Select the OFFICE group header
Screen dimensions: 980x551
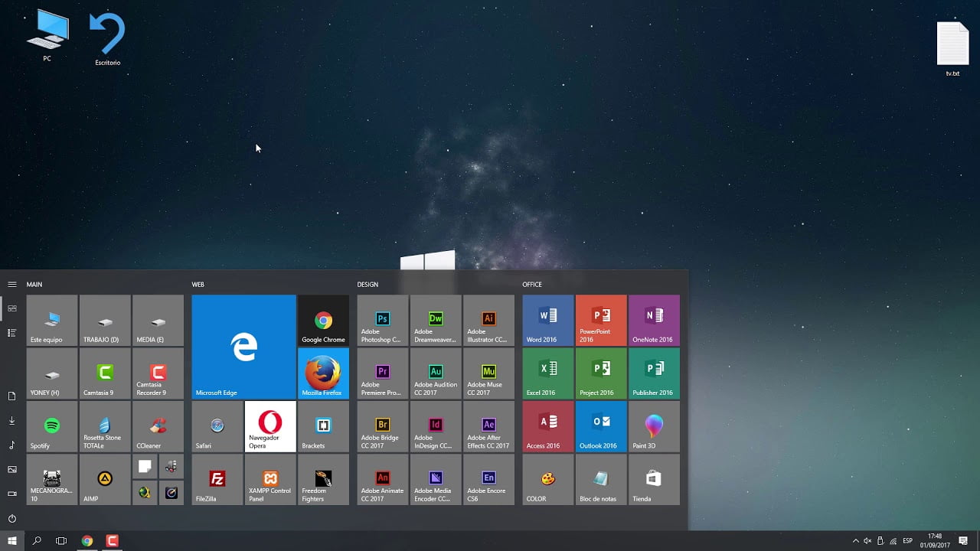[532, 285]
